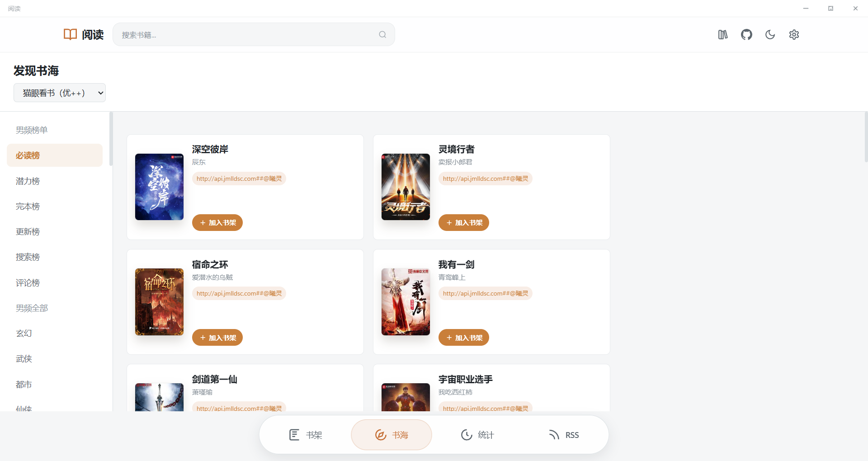Switch to 书架 tab in bottom bar
Screen dimensions: 868x461
pyautogui.click(x=306, y=435)
